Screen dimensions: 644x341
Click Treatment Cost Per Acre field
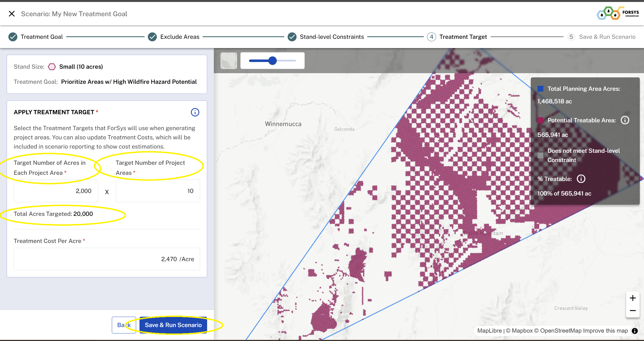107,259
